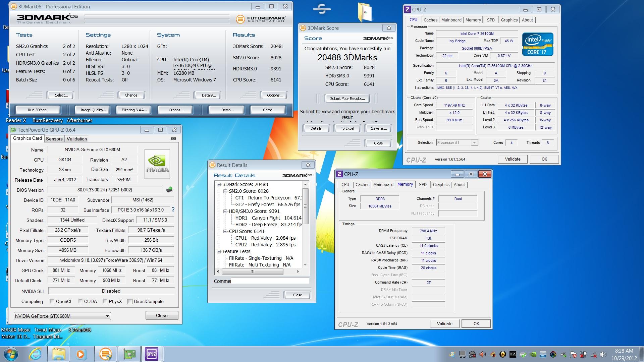Collapse the CPU Score tree node
The image size is (644, 362).
click(x=225, y=231)
